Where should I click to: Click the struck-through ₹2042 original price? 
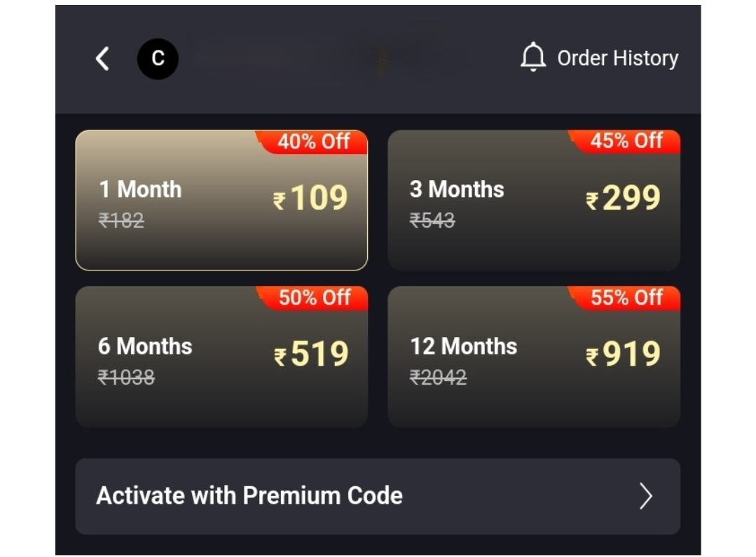[x=438, y=378]
